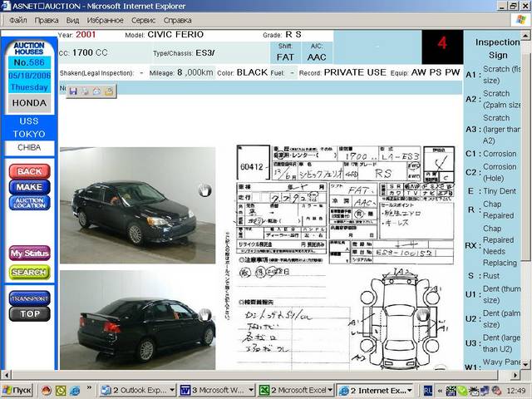
Task: Click the horizontal scrollbar left arrow
Action: 6,375
